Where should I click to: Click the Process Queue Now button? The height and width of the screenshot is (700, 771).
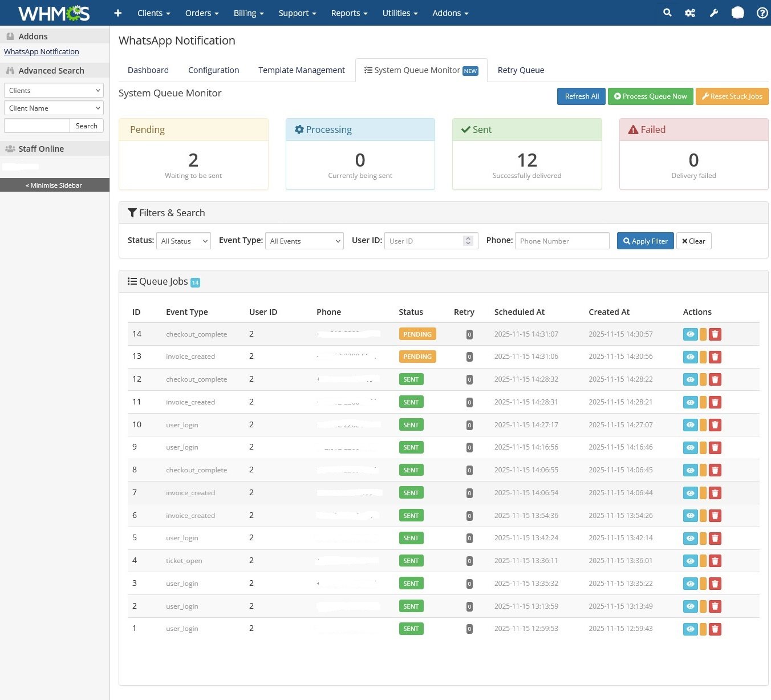click(x=650, y=96)
